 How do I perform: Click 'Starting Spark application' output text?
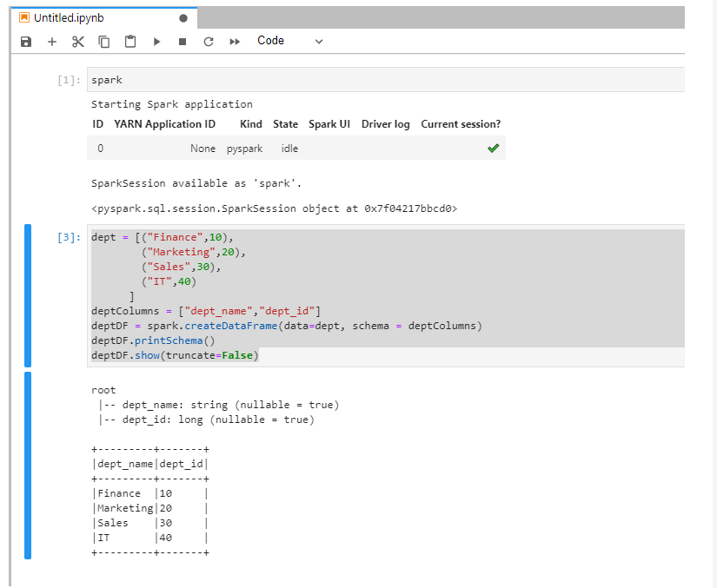[172, 104]
